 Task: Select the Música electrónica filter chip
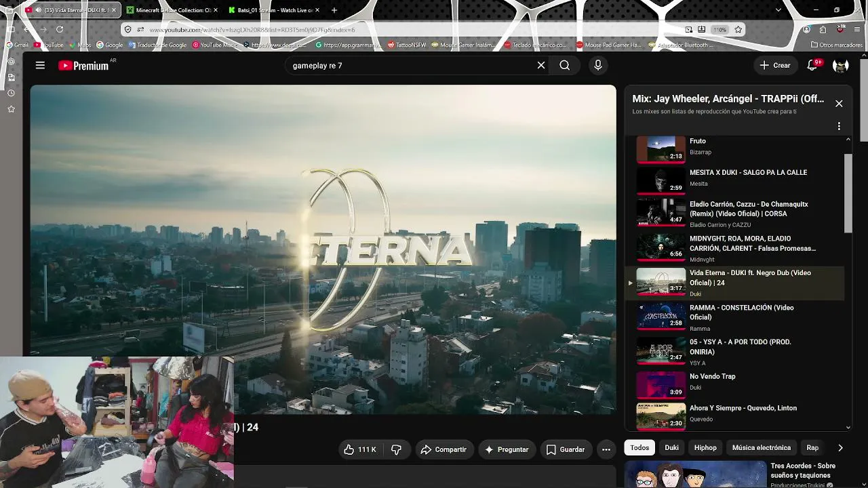pyautogui.click(x=762, y=447)
